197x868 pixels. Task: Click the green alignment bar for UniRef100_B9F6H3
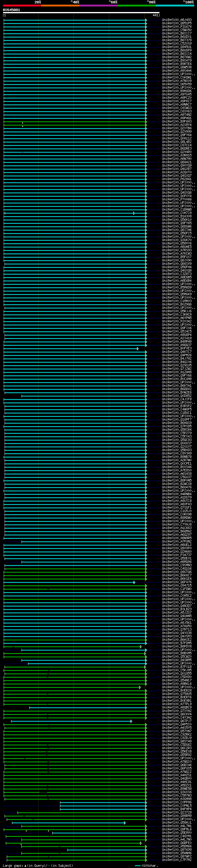tap(75, 122)
